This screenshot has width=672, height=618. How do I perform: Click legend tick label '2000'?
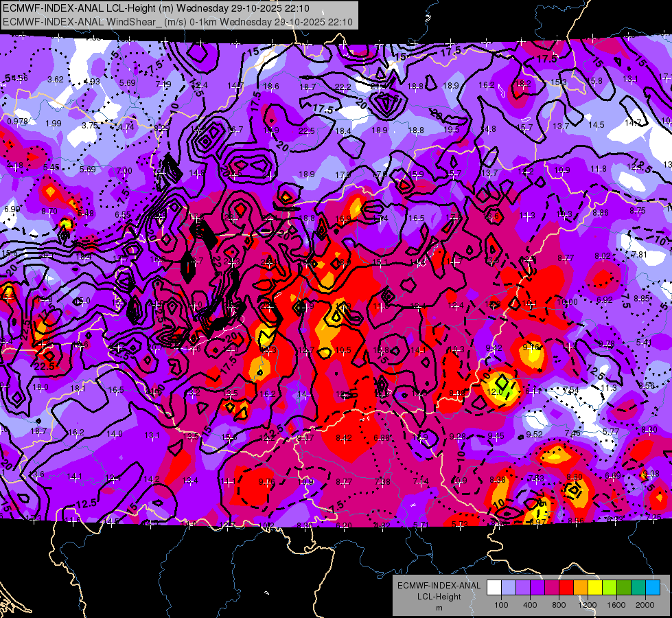pos(645,605)
